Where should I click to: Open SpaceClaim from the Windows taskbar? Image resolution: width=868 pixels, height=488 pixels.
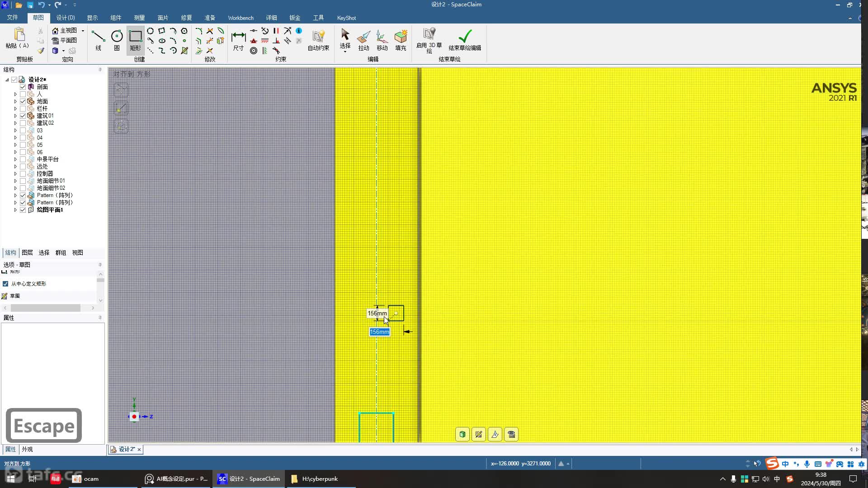point(249,479)
